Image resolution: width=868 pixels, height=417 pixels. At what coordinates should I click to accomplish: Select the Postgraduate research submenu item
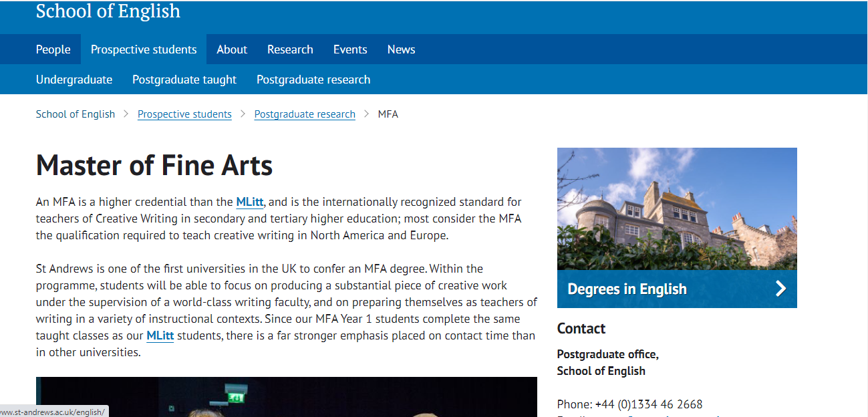[313, 80]
